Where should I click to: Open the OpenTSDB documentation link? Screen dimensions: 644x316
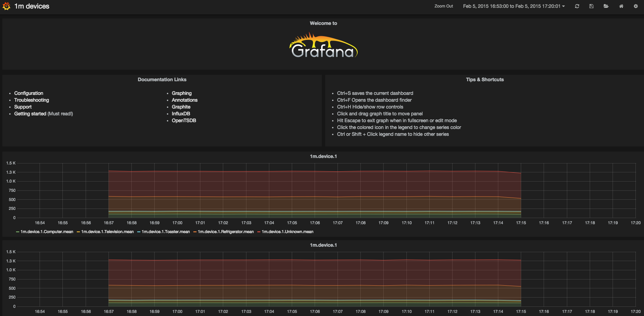tap(184, 120)
